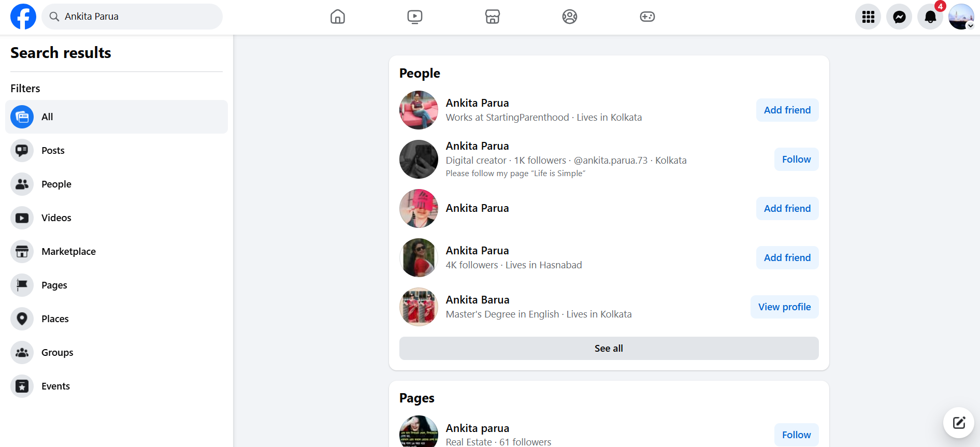Add friend Ankita Parua living in Hasnabad
This screenshot has height=447, width=980.
click(x=787, y=258)
